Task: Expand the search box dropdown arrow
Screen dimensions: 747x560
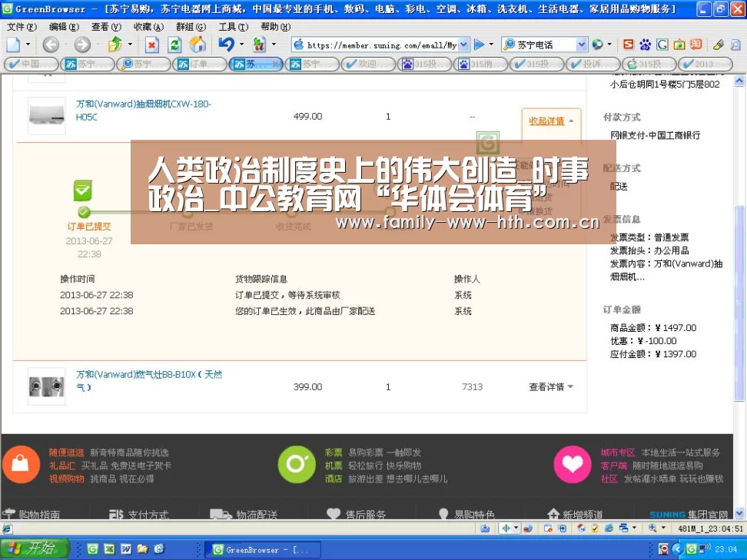Action: [582, 45]
